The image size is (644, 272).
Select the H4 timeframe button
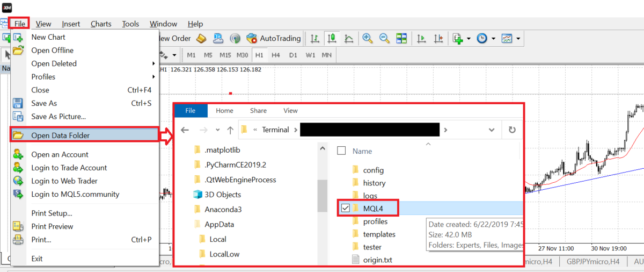pyautogui.click(x=276, y=55)
